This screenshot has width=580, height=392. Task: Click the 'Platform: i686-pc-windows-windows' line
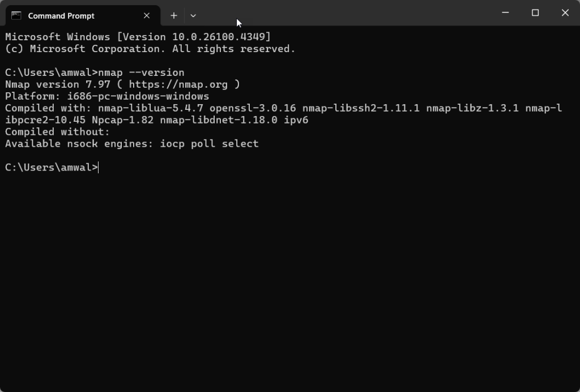coord(107,96)
